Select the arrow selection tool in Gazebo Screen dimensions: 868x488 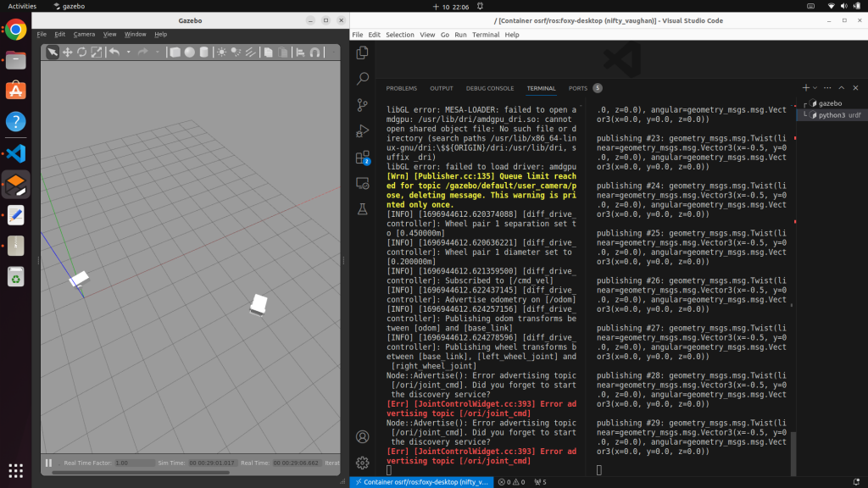tap(52, 52)
